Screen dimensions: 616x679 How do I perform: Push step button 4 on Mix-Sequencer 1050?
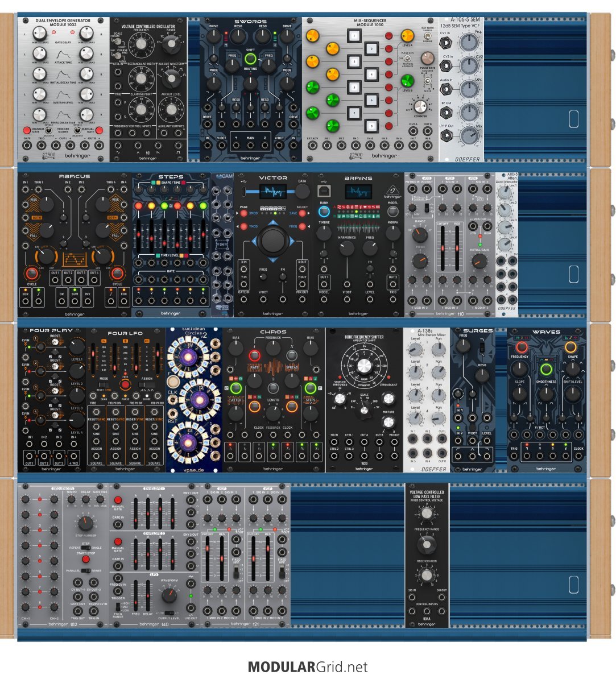pos(371,74)
